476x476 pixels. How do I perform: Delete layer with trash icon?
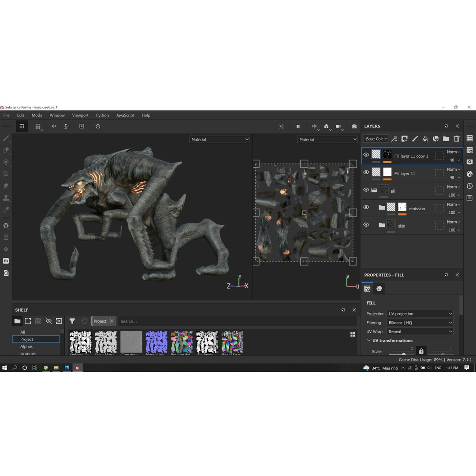click(x=456, y=139)
